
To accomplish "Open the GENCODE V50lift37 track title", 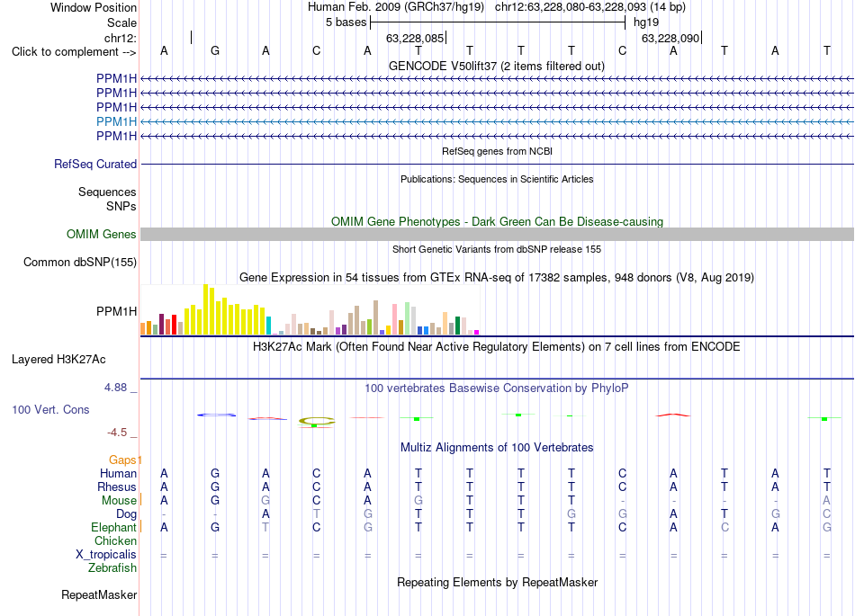I will tap(497, 66).
